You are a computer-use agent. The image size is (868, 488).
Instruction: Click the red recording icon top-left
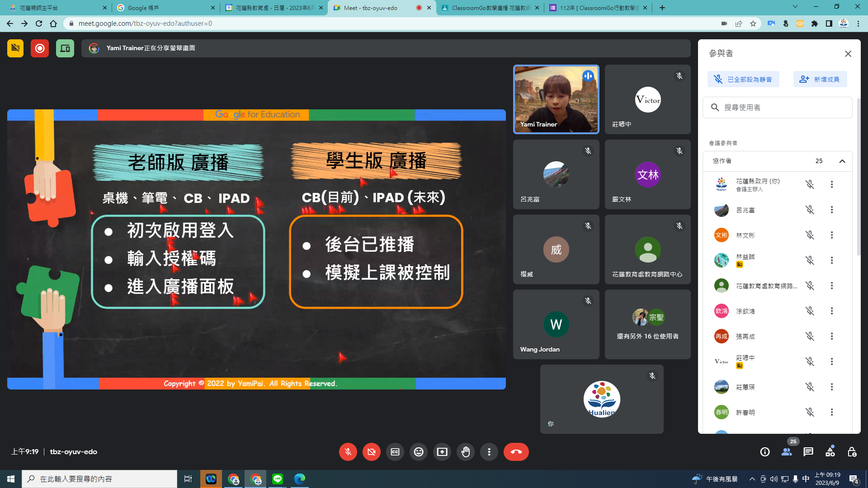[40, 48]
